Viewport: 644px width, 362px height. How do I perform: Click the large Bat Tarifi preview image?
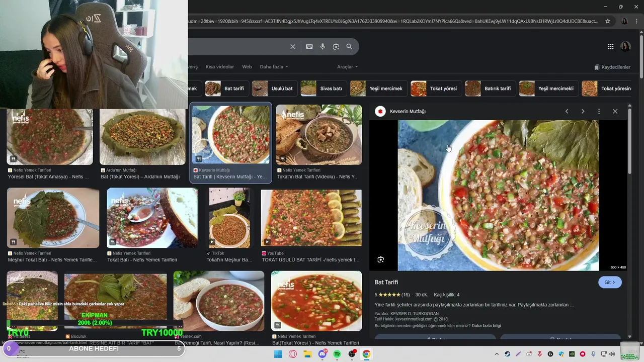[498, 195]
